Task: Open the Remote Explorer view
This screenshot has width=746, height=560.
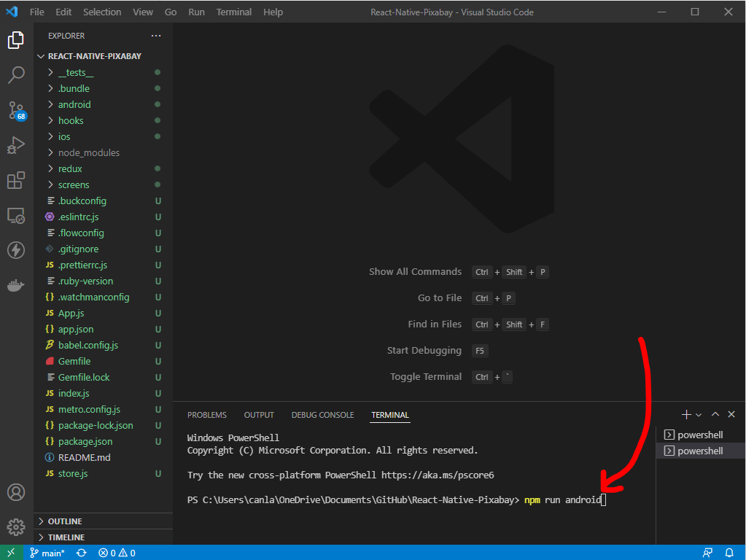Action: click(x=16, y=215)
